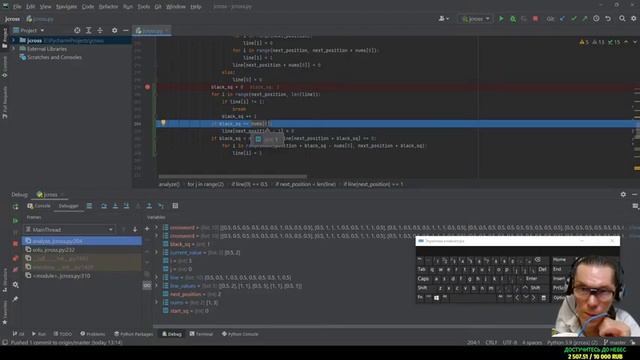The width and height of the screenshot is (640, 360).
Task: Switch to the Debugger tab
Action: (x=68, y=206)
